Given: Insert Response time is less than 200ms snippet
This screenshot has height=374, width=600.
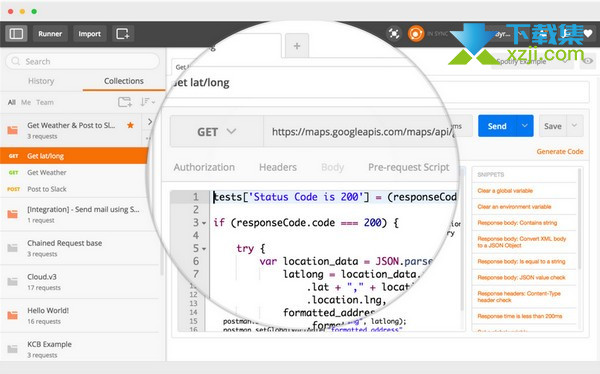Looking at the screenshot, I should [520, 316].
